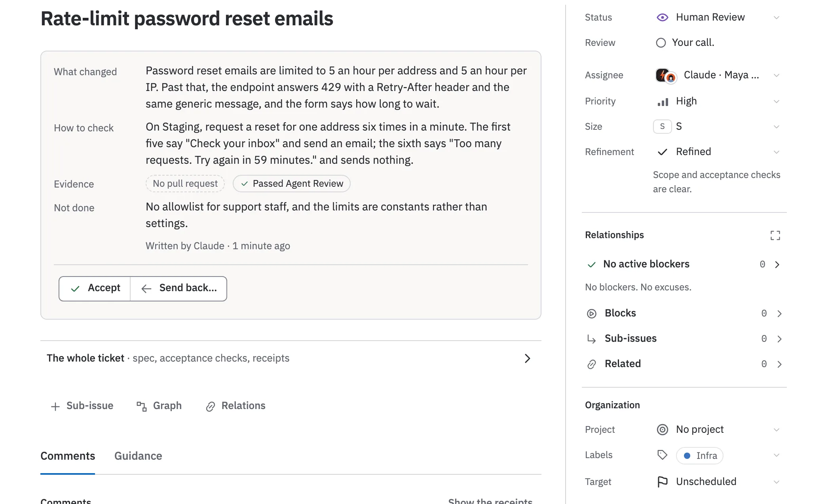Click the No active blockers checkmark icon
Screen dimensions: 828x504
tap(591, 265)
